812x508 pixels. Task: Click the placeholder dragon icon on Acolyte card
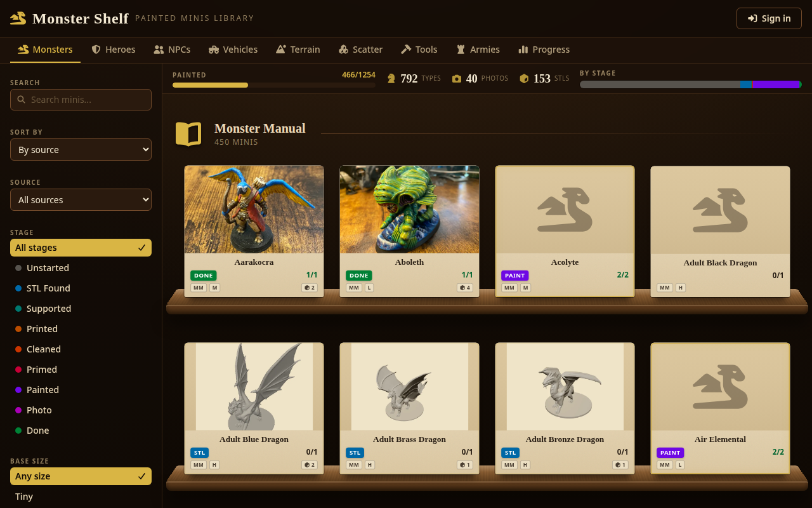pos(565,210)
